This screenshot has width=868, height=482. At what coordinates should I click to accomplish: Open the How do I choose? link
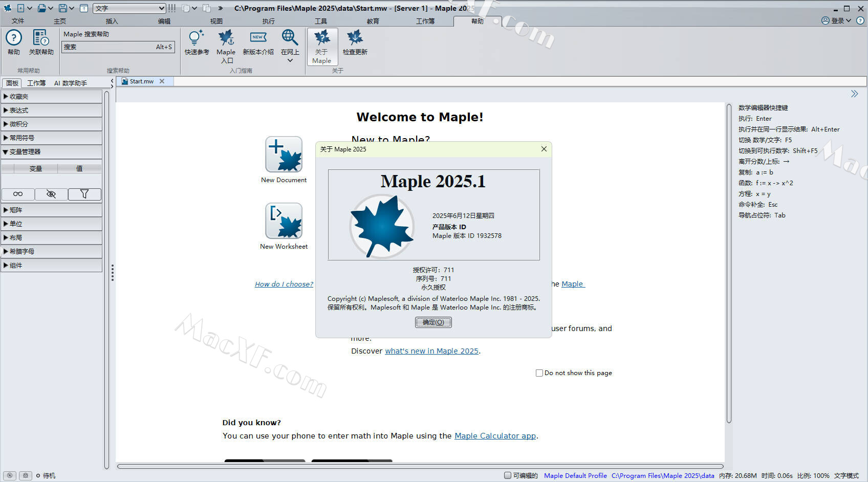click(x=284, y=284)
